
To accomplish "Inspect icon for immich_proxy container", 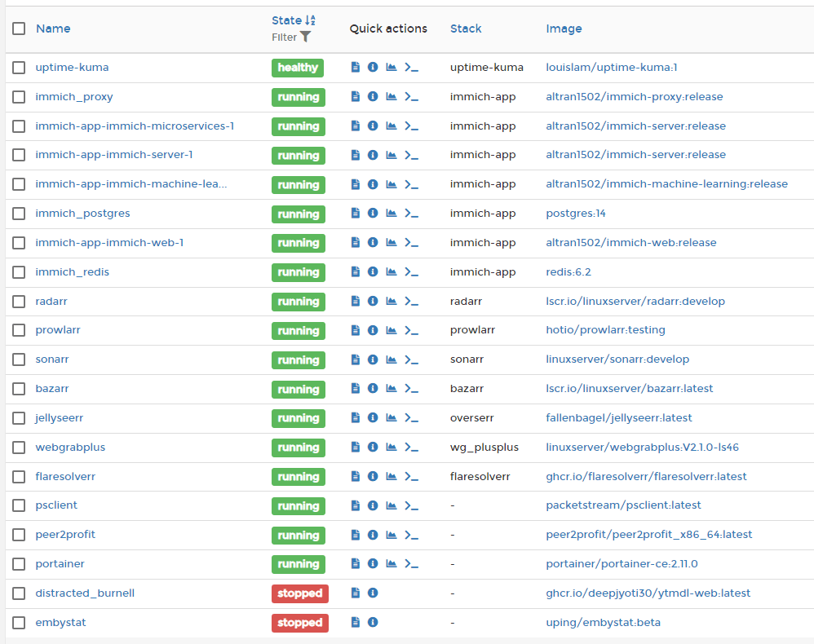I will (x=373, y=96).
